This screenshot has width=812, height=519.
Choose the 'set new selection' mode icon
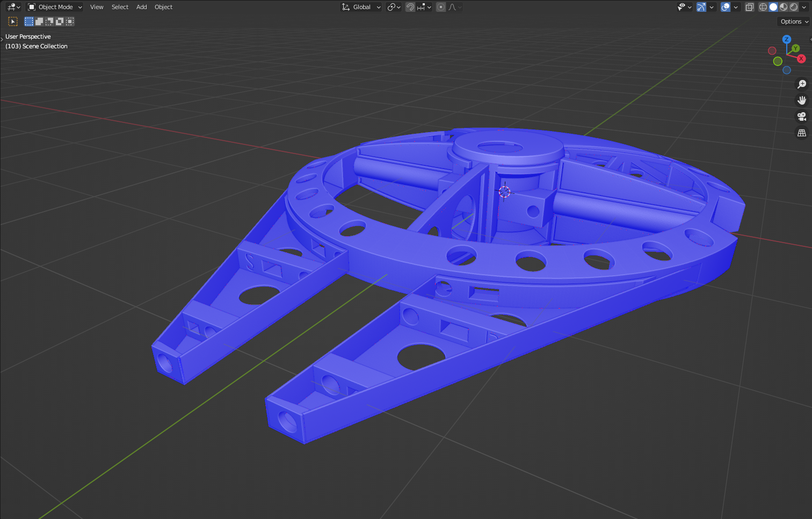[29, 21]
